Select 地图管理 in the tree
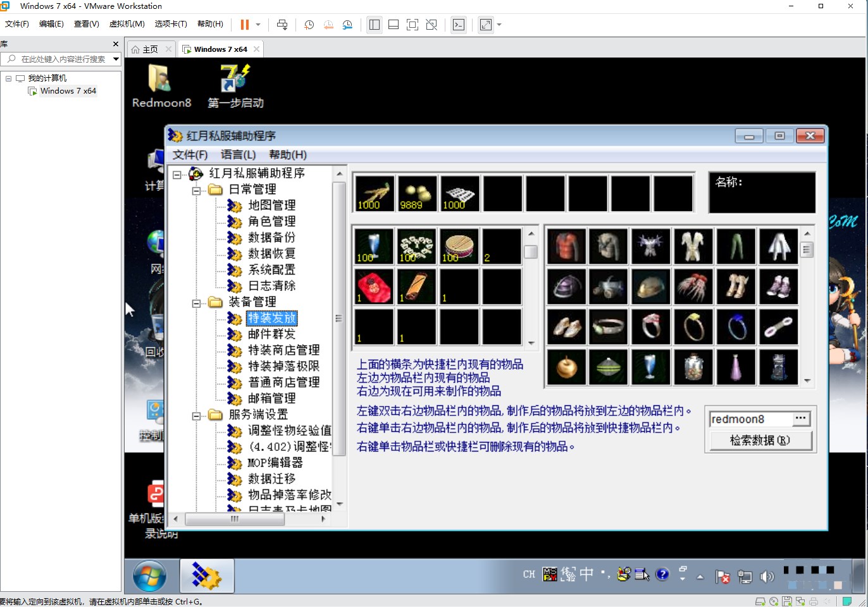 pyautogui.click(x=271, y=205)
